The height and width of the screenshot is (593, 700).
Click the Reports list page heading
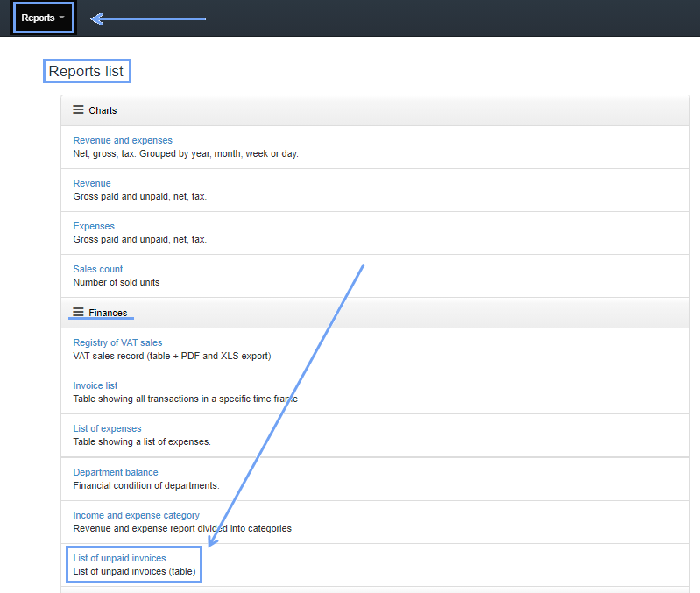[87, 71]
